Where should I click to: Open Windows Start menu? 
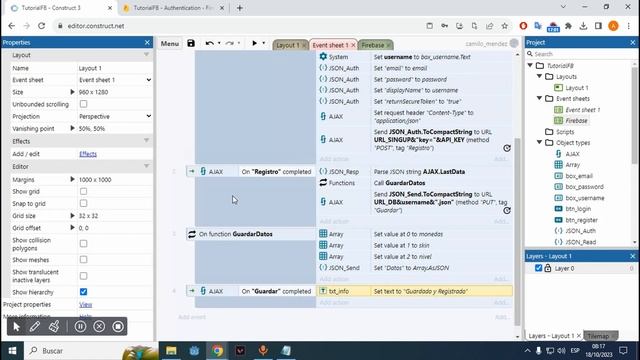click(12, 351)
